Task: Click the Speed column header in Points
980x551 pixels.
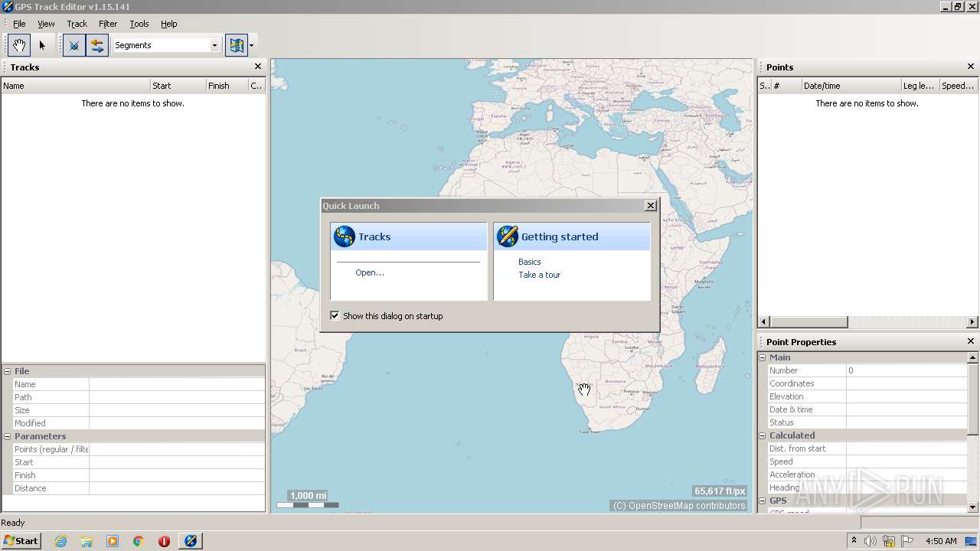Action: click(959, 86)
